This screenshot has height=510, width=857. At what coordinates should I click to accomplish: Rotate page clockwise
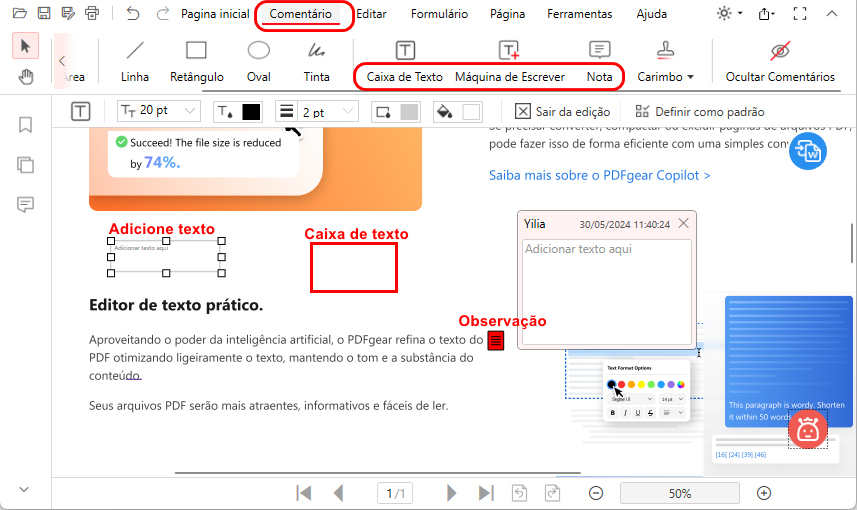click(553, 493)
